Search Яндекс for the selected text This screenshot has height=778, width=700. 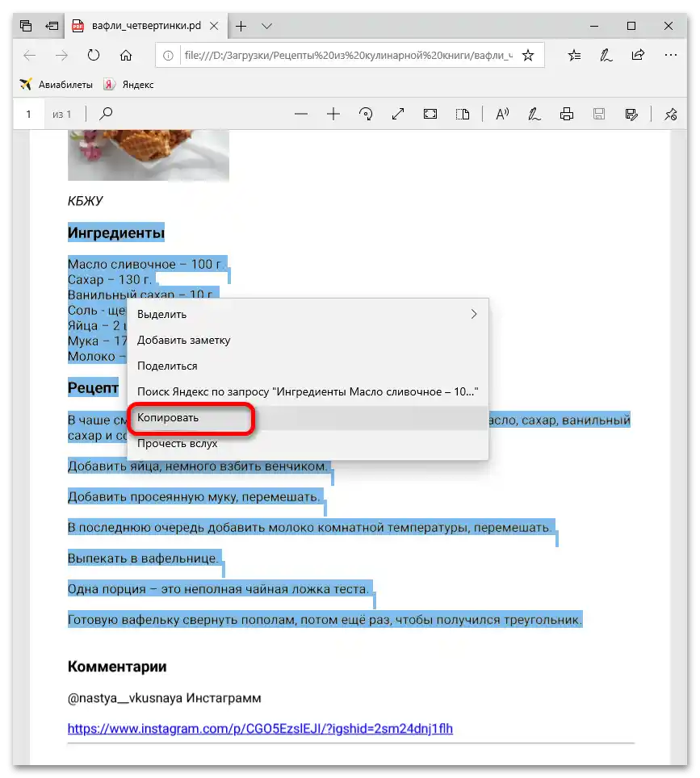(x=308, y=391)
